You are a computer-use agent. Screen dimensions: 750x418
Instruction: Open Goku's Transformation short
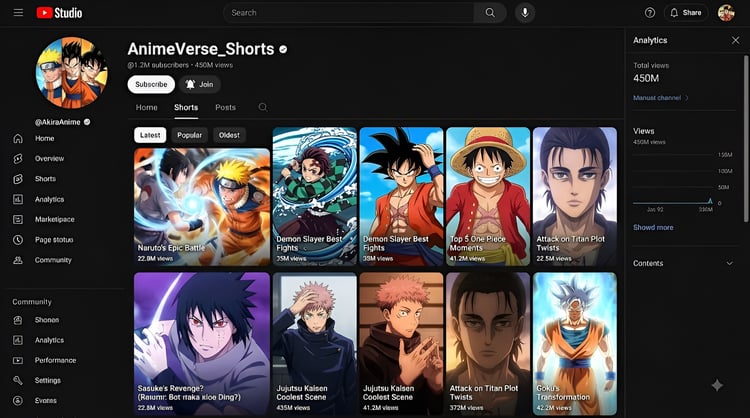pos(574,343)
